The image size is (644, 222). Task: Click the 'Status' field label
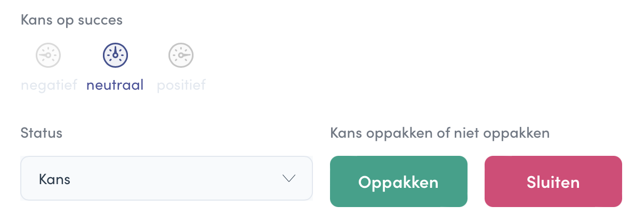[42, 133]
